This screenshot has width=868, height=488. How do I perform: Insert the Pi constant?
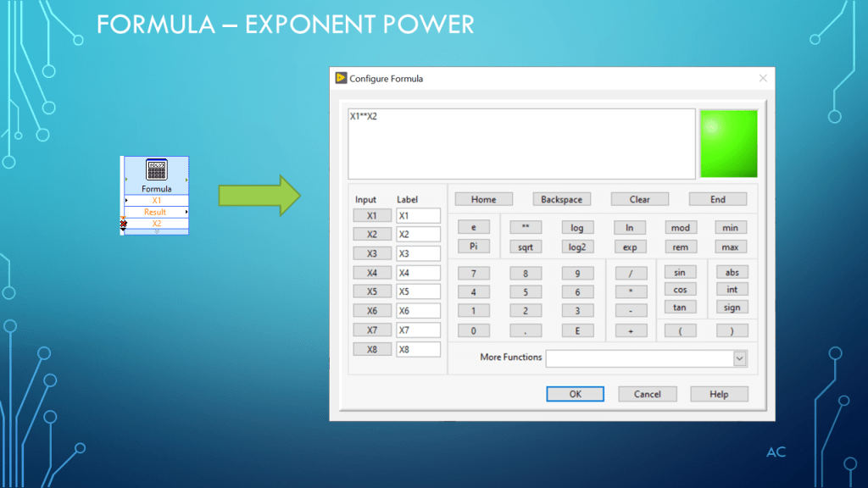pos(473,247)
